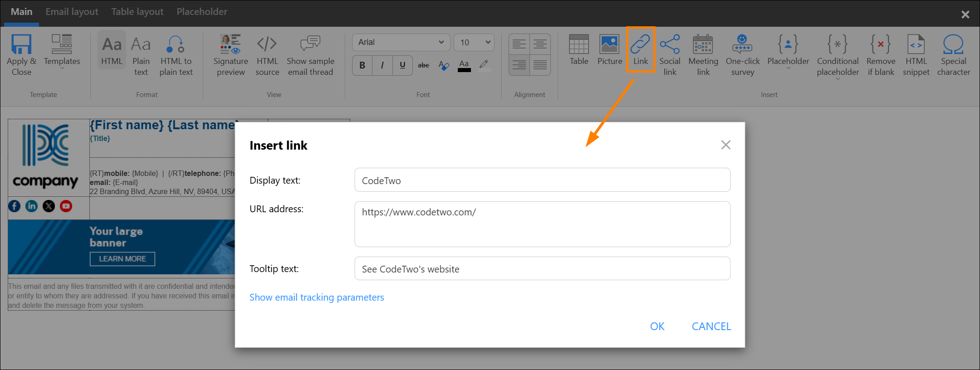Toggle italic formatting
980x370 pixels.
click(382, 65)
